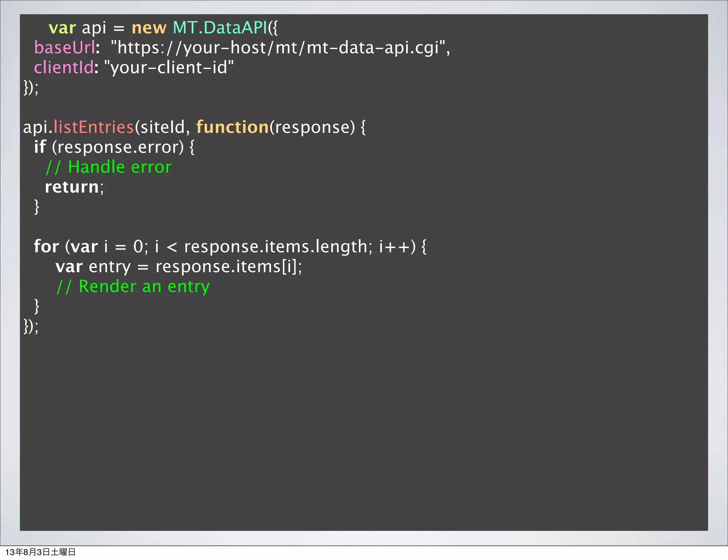The height and width of the screenshot is (560, 728).
Task: Click the 'var entry = response.items[i];' line
Action: coord(179,267)
